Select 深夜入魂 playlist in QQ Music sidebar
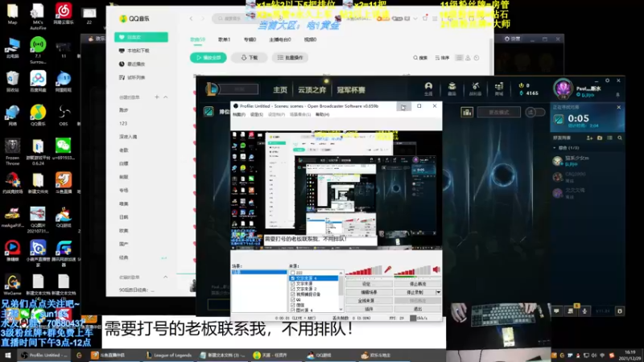This screenshot has height=362, width=644. 128,137
